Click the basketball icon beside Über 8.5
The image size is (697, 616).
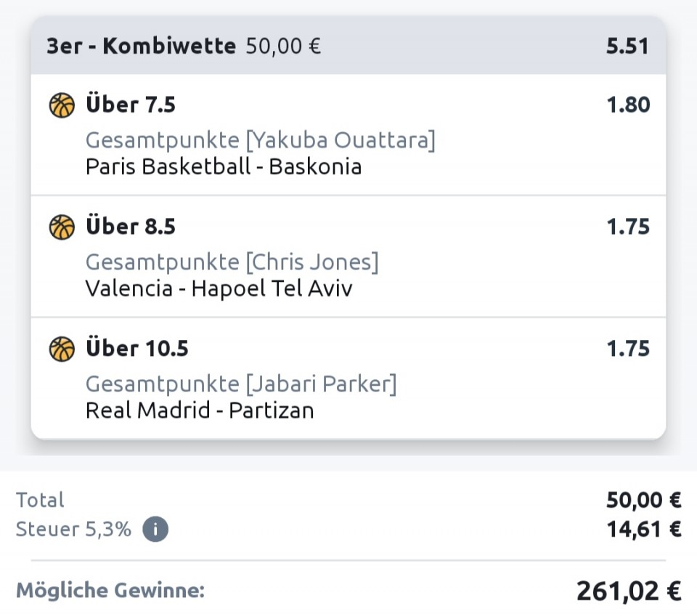(62, 227)
